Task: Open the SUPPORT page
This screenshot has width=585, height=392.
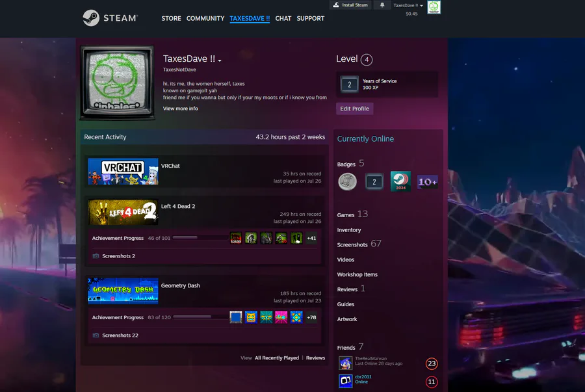Action: tap(311, 18)
